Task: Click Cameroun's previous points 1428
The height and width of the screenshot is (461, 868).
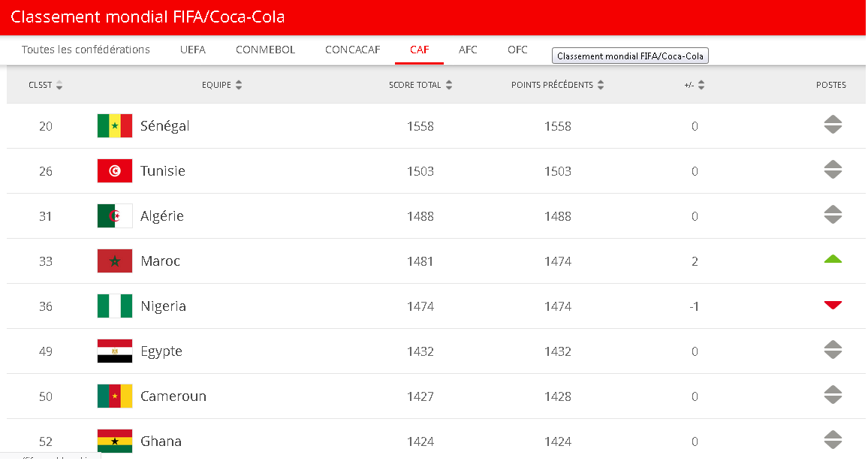Action: tap(557, 396)
